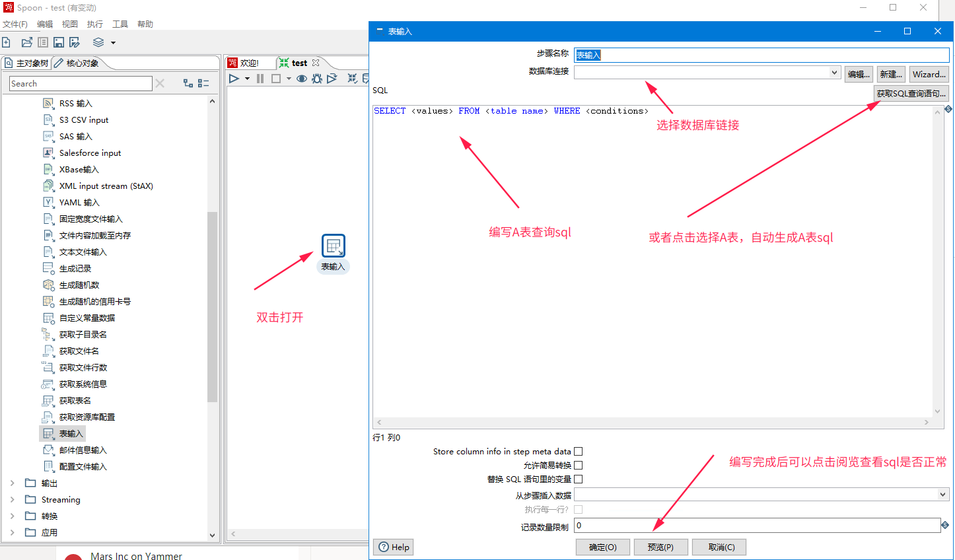This screenshot has width=955, height=560.
Task: Click the debug bug icon
Action: point(317,79)
